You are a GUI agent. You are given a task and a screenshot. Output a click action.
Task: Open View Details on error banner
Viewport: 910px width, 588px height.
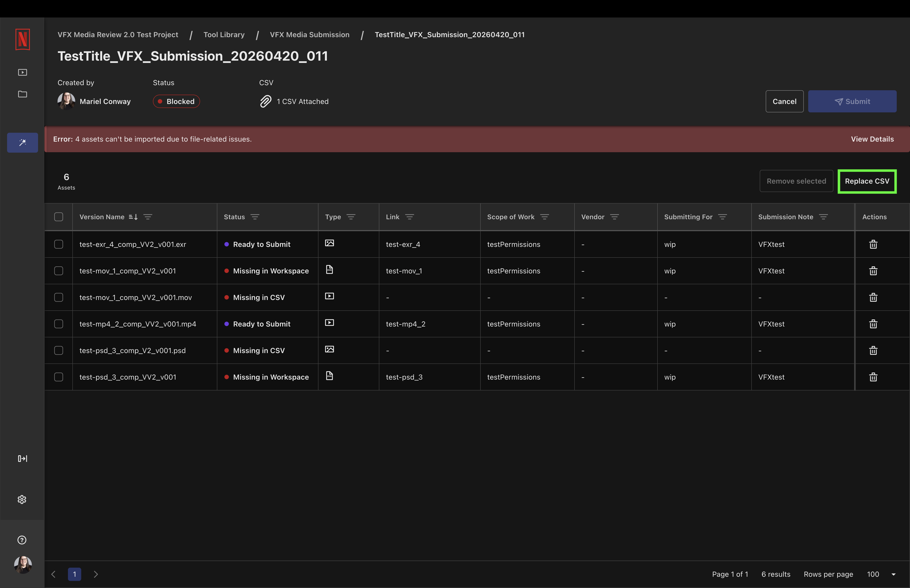pos(872,139)
